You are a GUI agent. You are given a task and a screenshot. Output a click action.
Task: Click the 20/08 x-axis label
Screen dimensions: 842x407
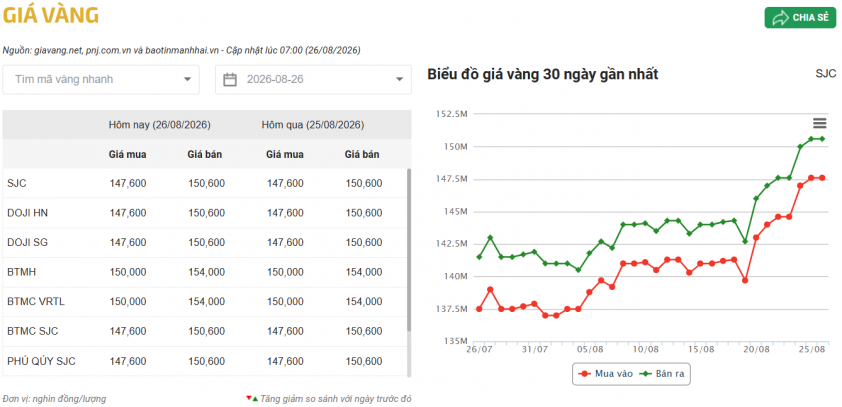[757, 350]
